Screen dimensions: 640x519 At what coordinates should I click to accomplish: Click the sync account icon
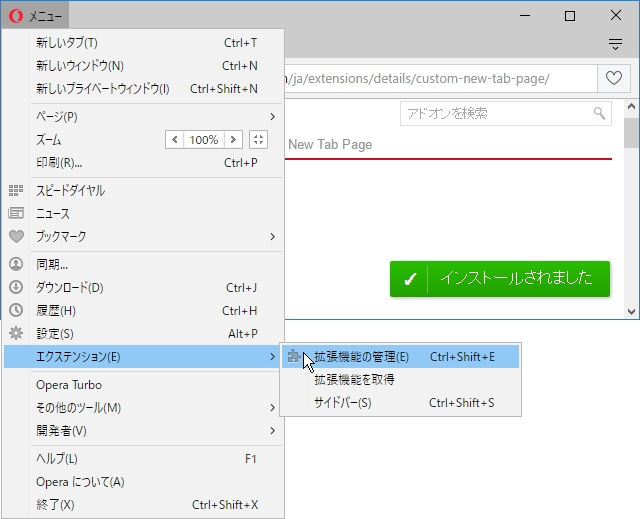(16, 264)
